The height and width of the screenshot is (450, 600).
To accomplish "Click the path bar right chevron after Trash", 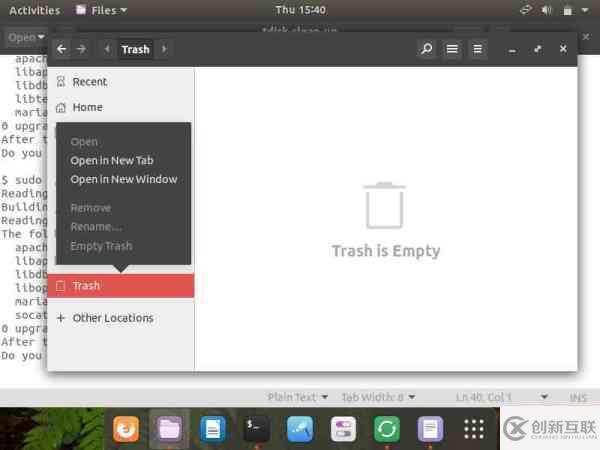I will (164, 49).
